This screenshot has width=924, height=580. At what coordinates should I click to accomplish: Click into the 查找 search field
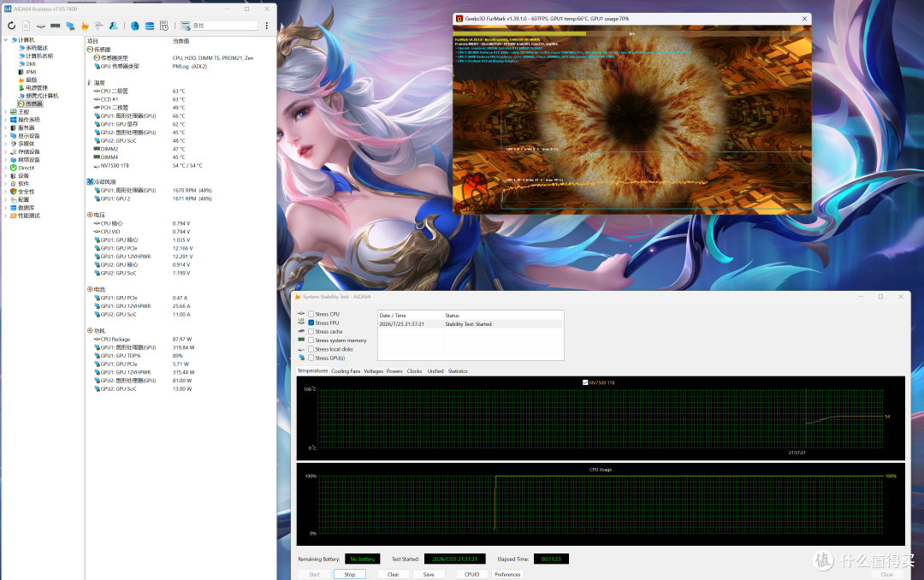click(224, 26)
